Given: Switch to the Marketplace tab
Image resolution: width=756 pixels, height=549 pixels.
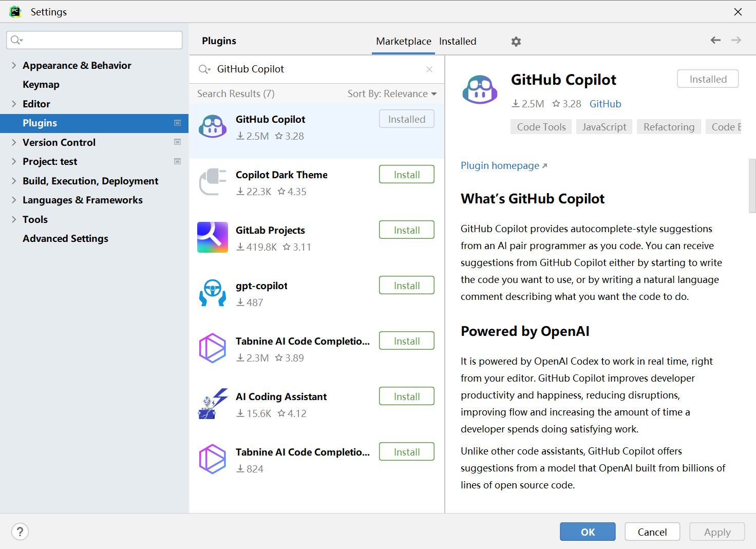Looking at the screenshot, I should [x=404, y=41].
